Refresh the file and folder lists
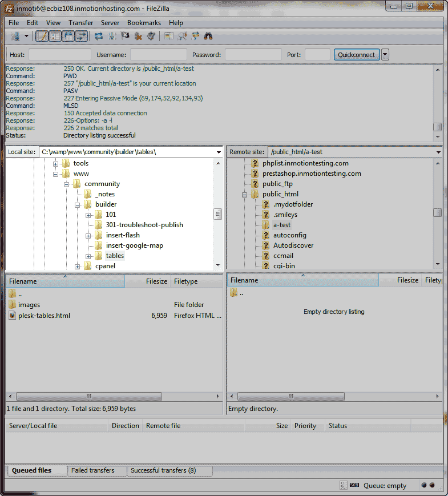The image size is (448, 496). [x=99, y=36]
